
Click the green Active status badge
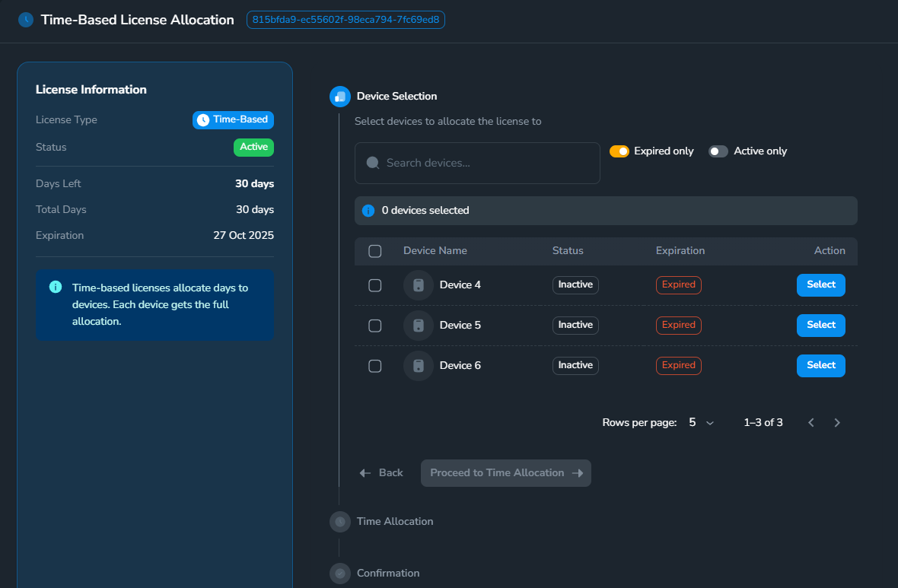tap(253, 147)
